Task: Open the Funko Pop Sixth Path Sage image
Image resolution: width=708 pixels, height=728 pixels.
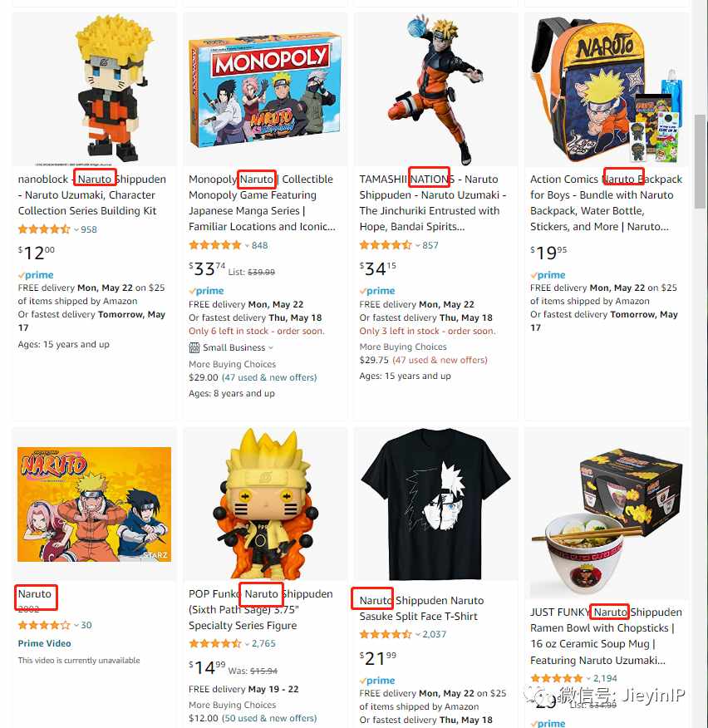Action: point(265,504)
